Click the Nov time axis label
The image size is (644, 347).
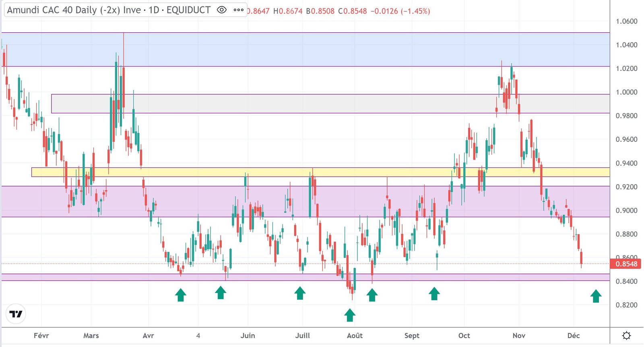pos(519,336)
